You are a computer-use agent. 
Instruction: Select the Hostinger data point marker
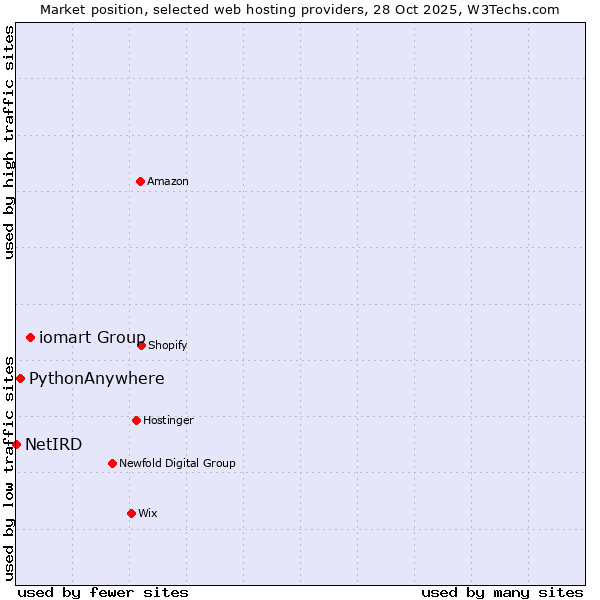(x=136, y=420)
